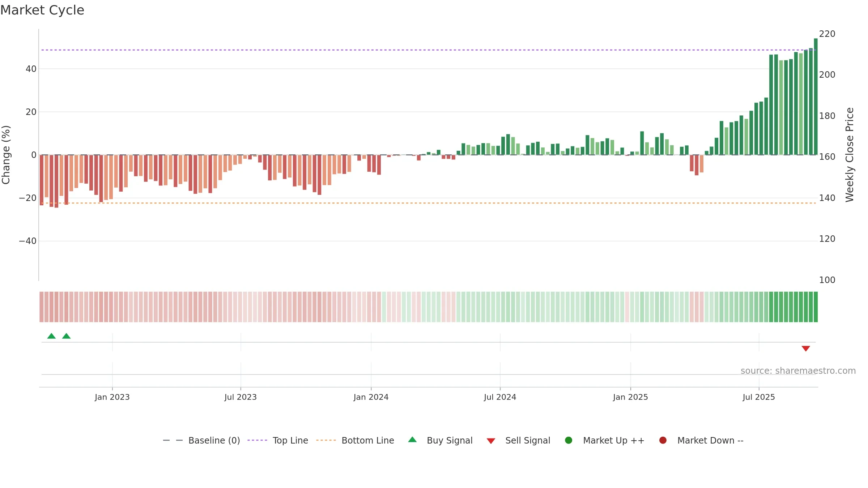
Task: Click the red Sell Signal legend triangle
Action: 491,441
